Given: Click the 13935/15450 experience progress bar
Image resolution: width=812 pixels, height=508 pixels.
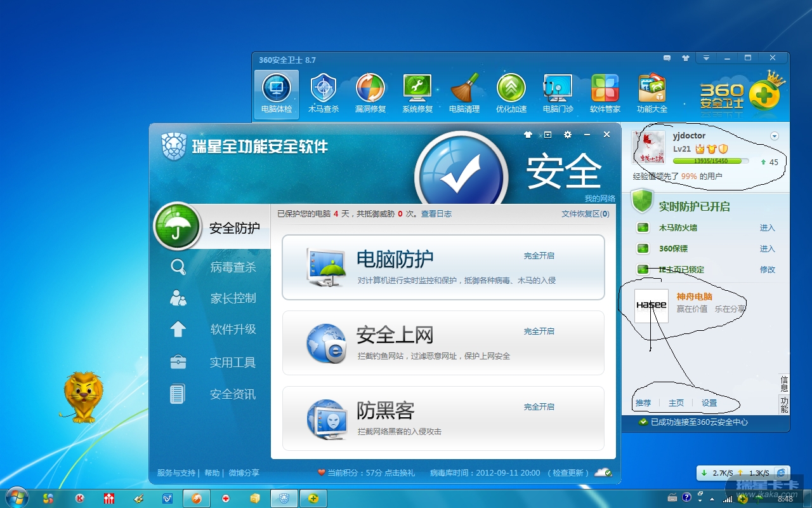Looking at the screenshot, I should 710,162.
